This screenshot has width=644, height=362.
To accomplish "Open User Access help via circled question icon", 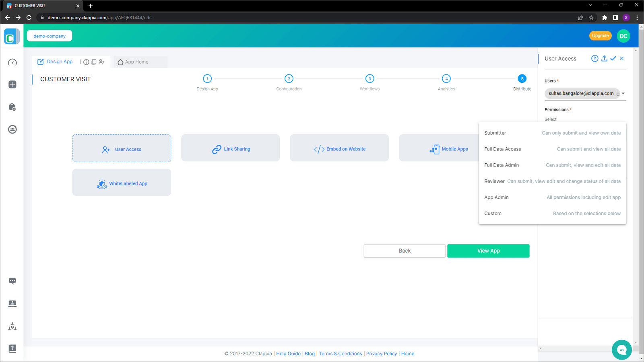I will coord(594,58).
